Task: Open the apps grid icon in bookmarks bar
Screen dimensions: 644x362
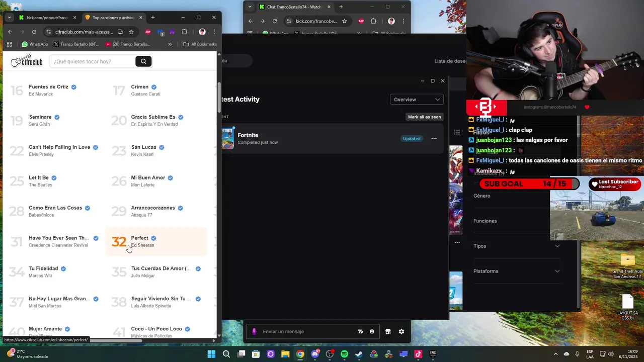Action: point(9,44)
